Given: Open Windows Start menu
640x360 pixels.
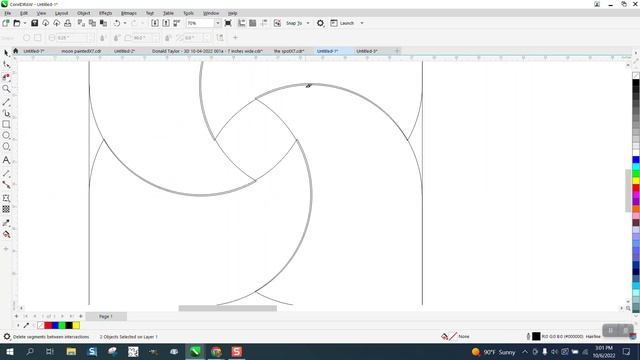Looking at the screenshot, I should [x=9, y=351].
